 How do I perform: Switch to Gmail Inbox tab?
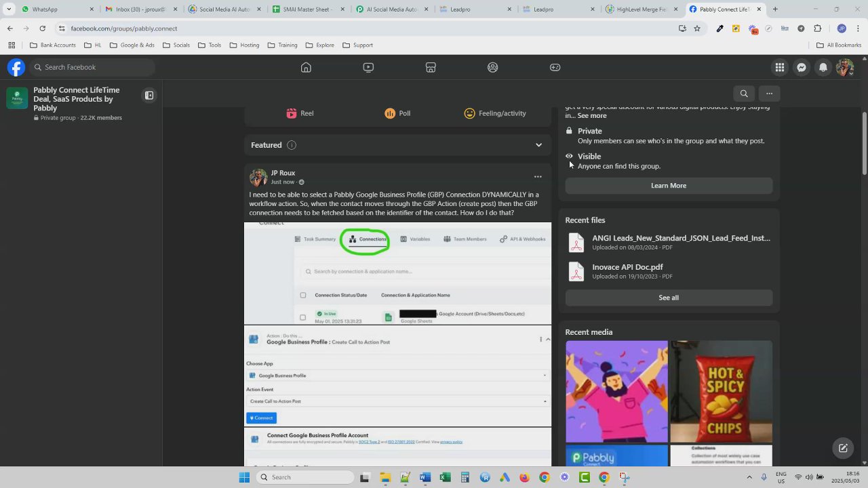(x=140, y=9)
